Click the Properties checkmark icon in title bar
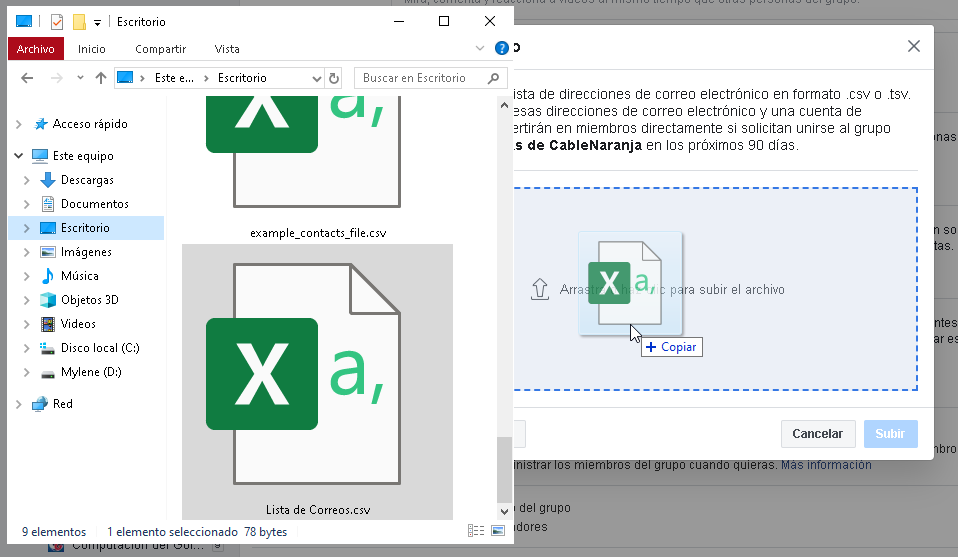958x557 pixels. [56, 22]
